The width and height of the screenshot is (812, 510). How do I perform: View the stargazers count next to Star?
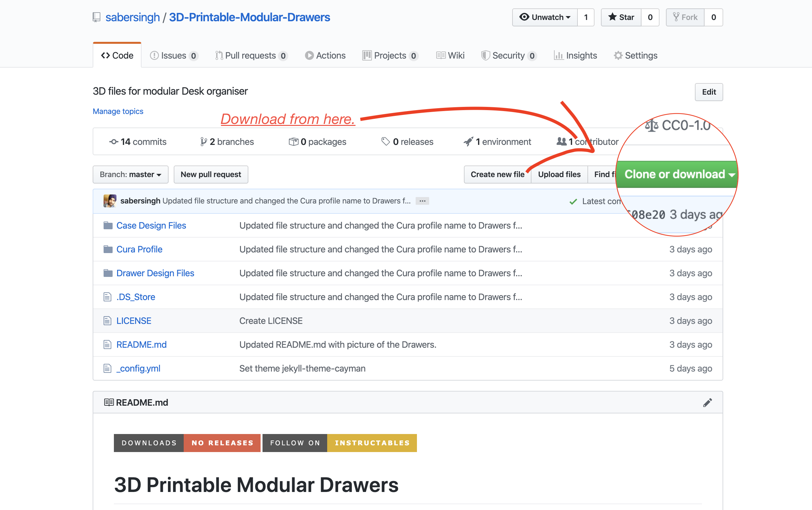(650, 17)
